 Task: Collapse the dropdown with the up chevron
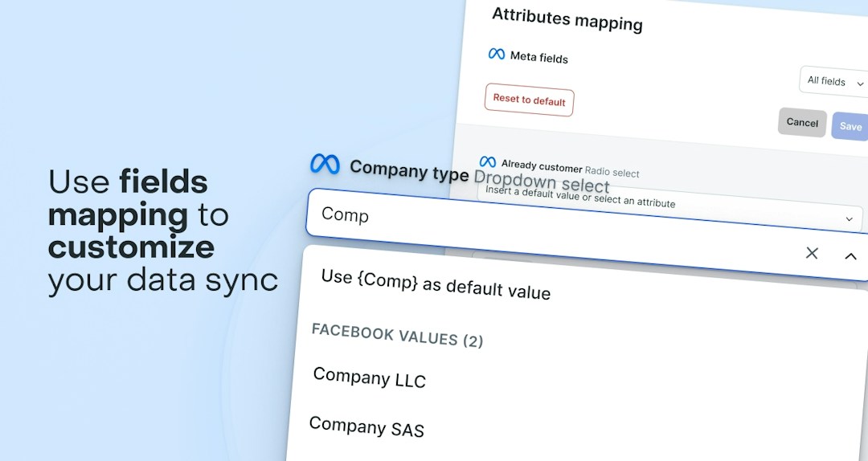[850, 255]
